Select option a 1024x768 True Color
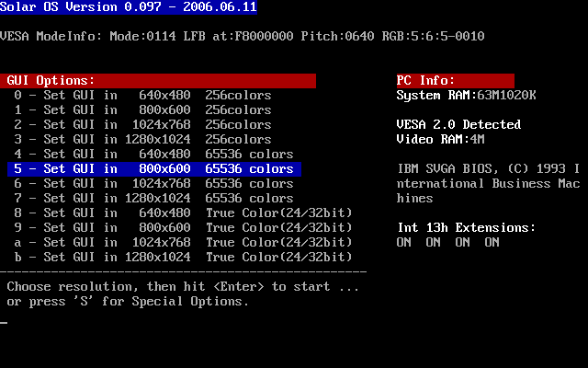588x368 pixels. (x=183, y=242)
